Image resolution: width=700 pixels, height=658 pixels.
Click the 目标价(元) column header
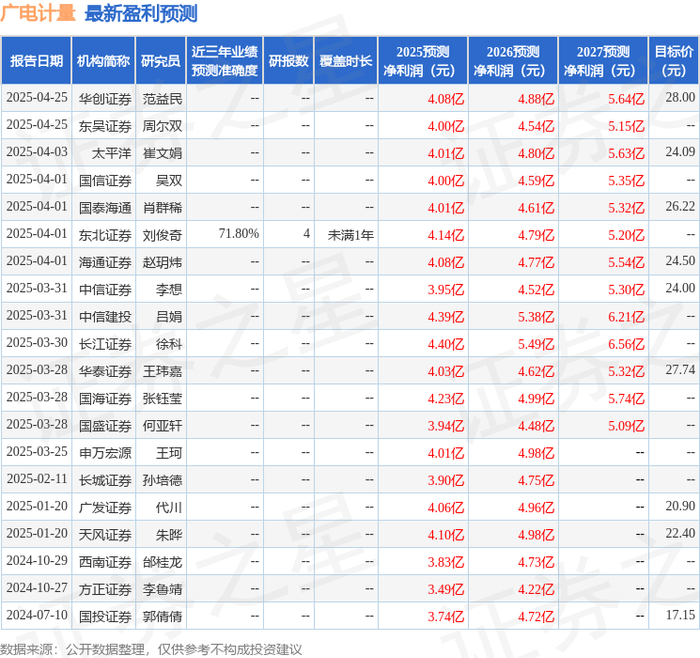pos(673,61)
